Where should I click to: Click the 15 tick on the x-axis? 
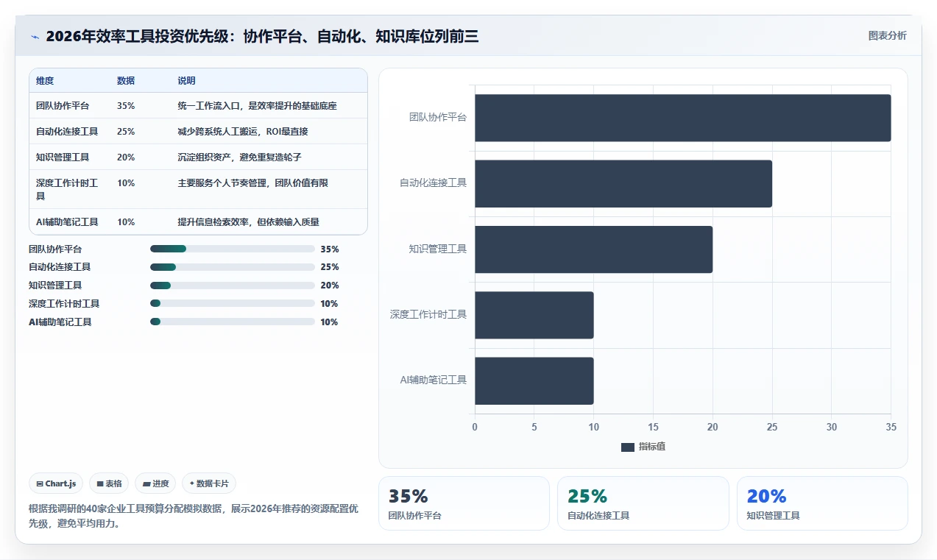[x=653, y=427]
